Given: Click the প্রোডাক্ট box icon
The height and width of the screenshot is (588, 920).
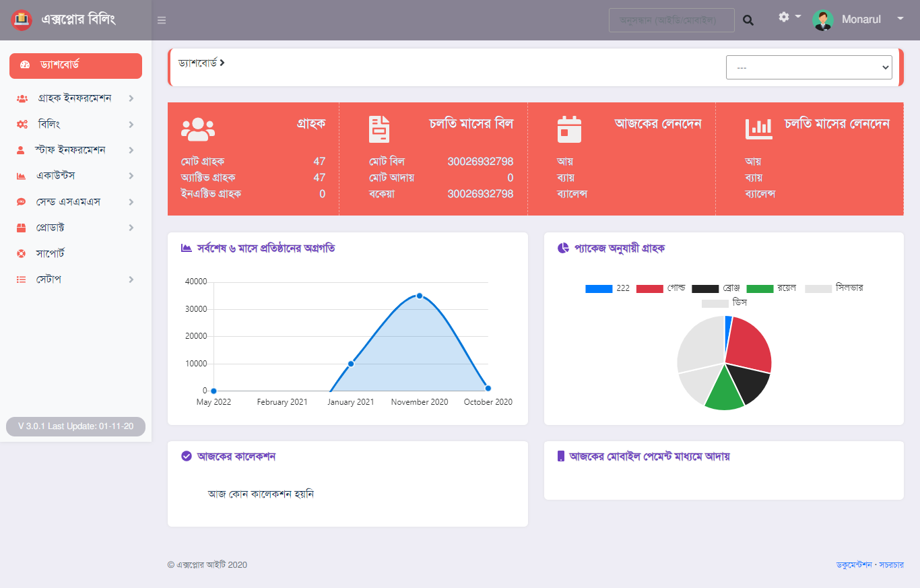Looking at the screenshot, I should click(21, 228).
